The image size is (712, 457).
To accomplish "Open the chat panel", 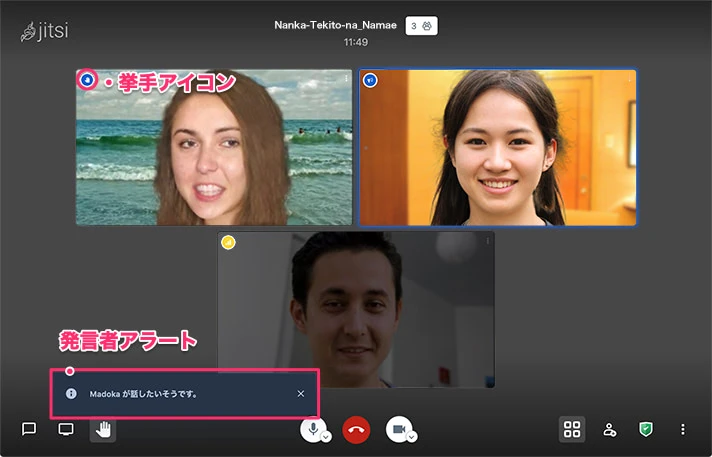I will pos(29,429).
